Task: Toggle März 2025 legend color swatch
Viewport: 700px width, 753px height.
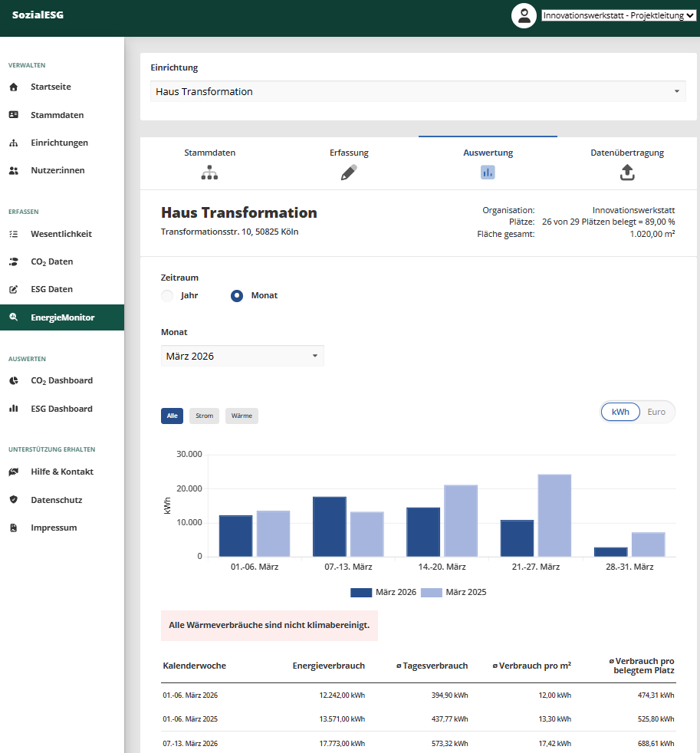Action: [x=431, y=593]
